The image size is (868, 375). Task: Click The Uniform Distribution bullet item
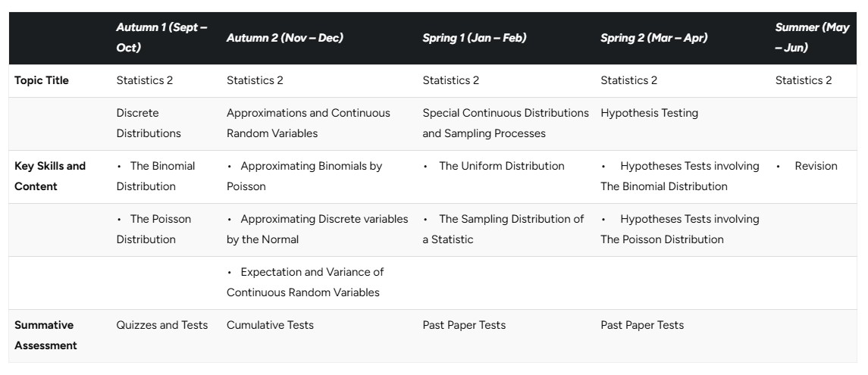click(x=494, y=166)
